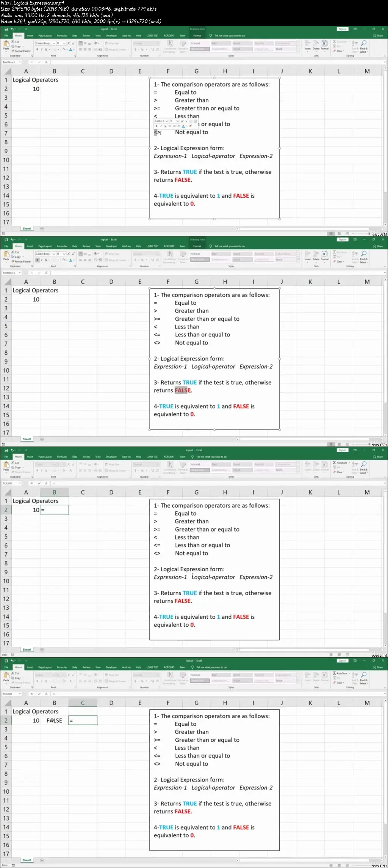Click the Insert cells icon in the top frame
This screenshot has width=388, height=868.
point(308,43)
